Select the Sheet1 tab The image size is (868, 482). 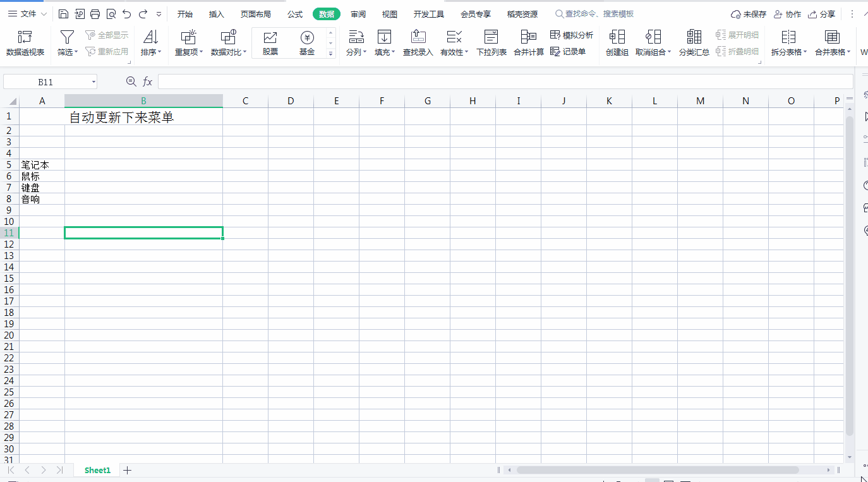point(98,470)
